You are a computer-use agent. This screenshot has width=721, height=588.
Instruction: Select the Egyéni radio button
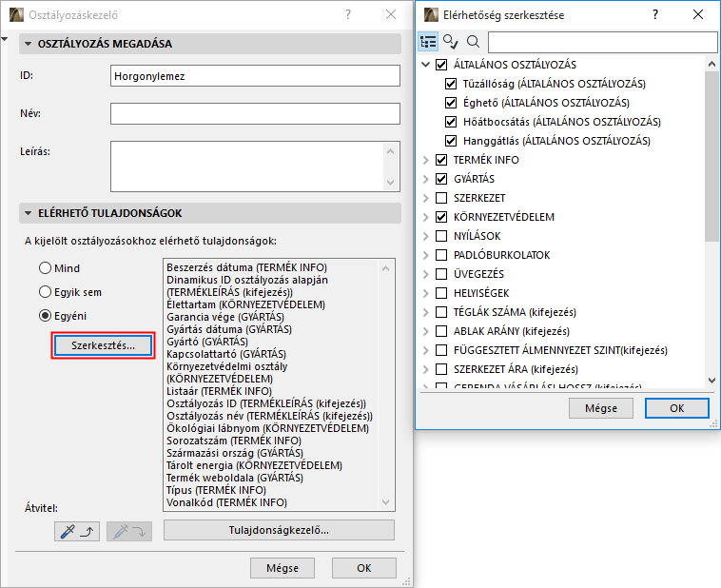coord(45,316)
